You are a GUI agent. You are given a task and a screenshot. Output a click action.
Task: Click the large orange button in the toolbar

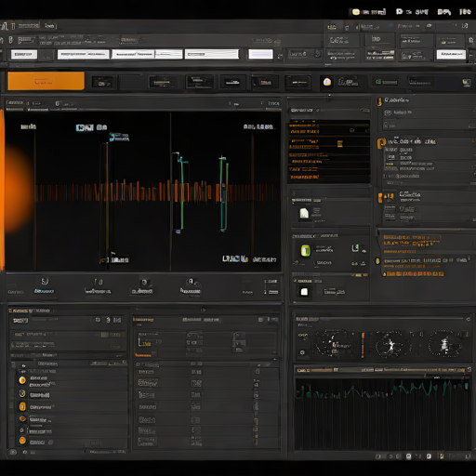[x=46, y=81]
